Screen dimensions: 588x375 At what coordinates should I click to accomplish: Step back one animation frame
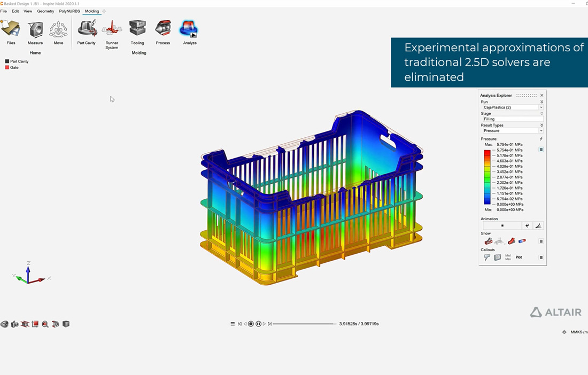click(245, 324)
